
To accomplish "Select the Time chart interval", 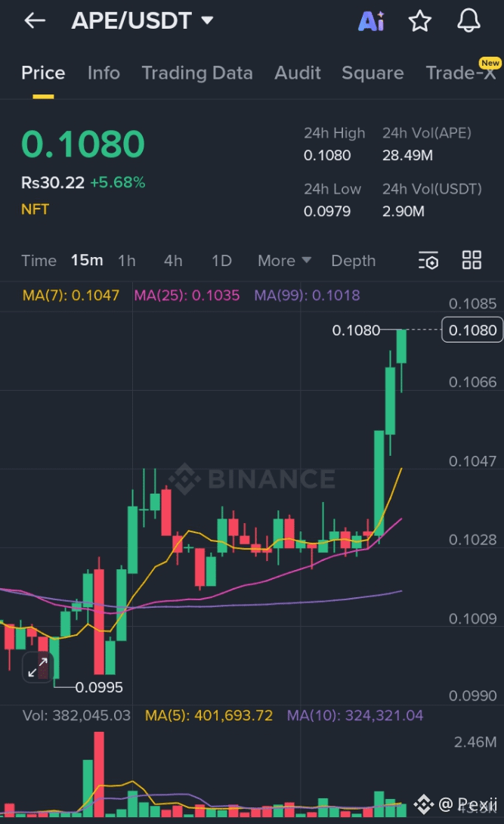I will click(39, 261).
